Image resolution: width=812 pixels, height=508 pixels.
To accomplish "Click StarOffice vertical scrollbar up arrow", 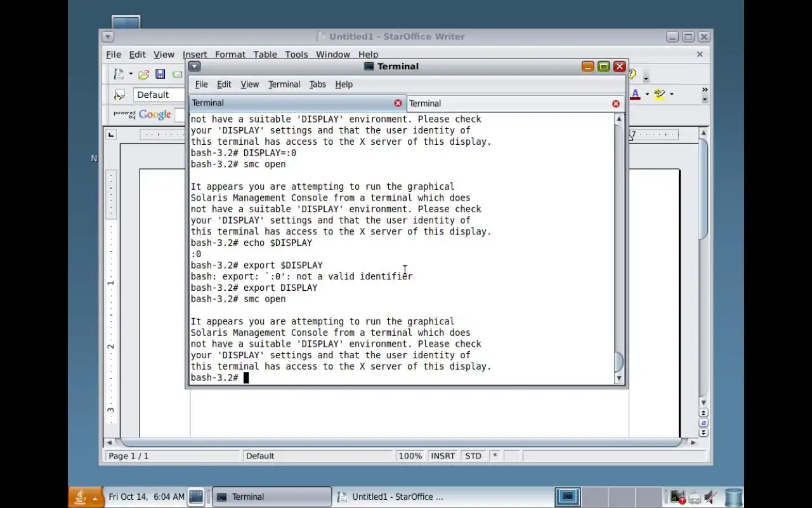I will (x=703, y=133).
